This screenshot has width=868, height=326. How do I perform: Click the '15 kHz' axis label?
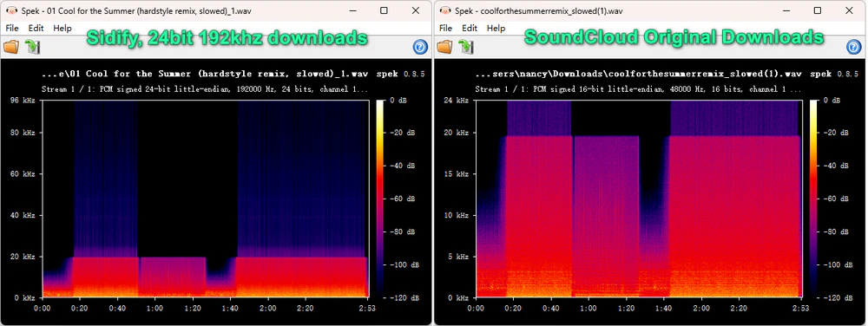coord(457,174)
